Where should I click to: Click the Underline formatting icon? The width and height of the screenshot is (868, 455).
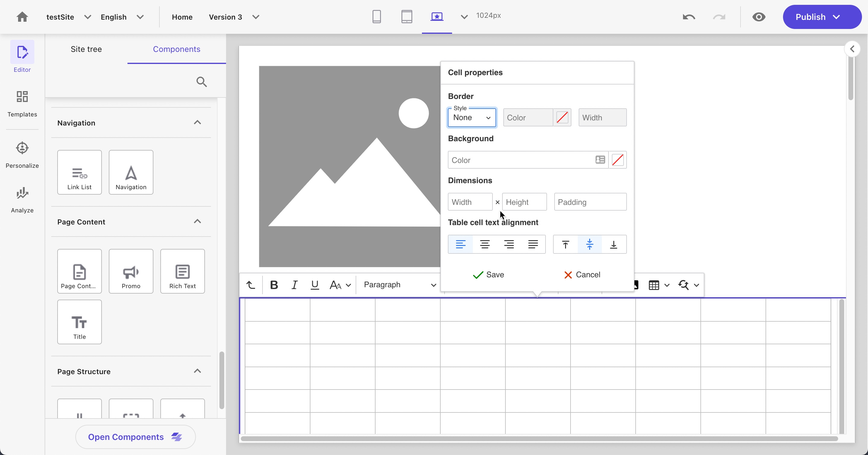(314, 285)
